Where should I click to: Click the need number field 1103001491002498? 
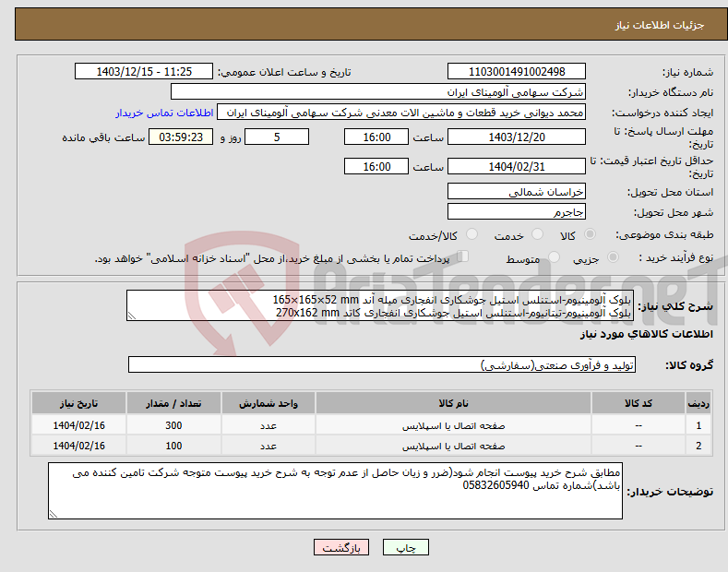[x=517, y=72]
